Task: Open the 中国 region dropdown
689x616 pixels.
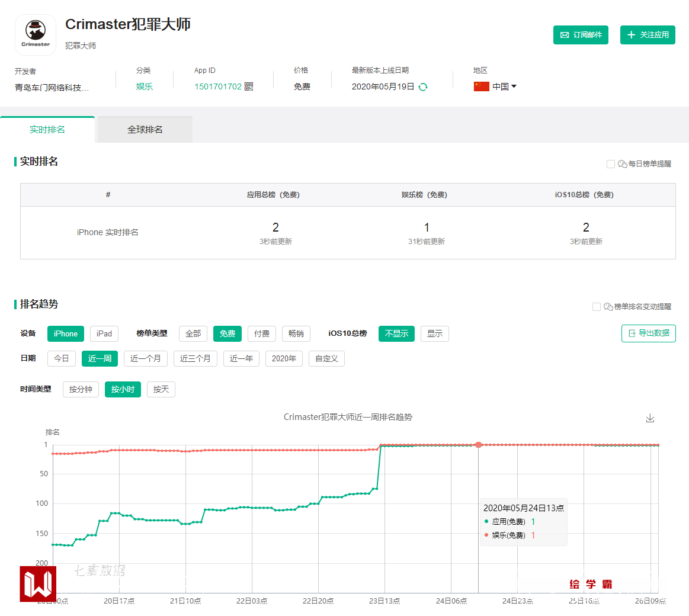Action: (504, 86)
